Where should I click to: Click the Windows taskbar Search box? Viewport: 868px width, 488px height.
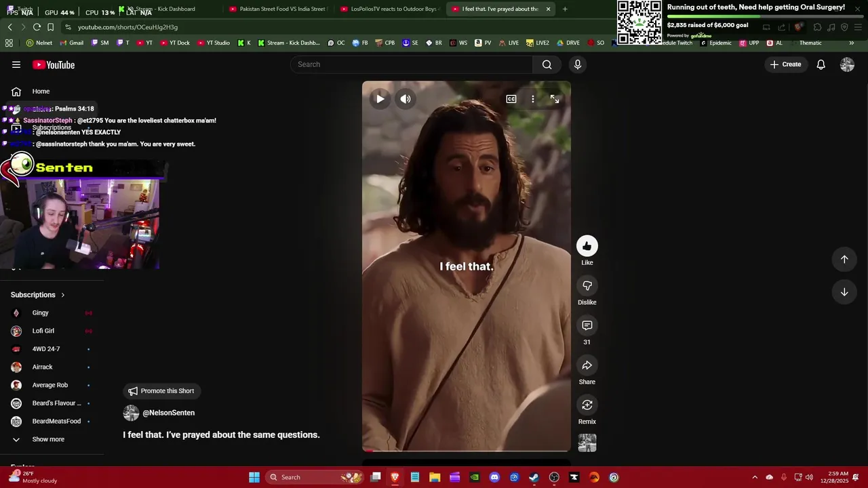315,477
